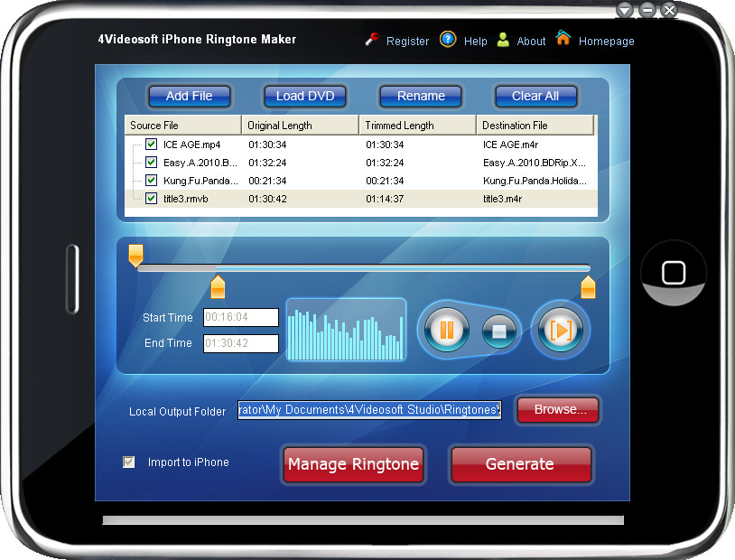Click the green person About icon
Image resolution: width=735 pixels, height=560 pixels.
503,40
